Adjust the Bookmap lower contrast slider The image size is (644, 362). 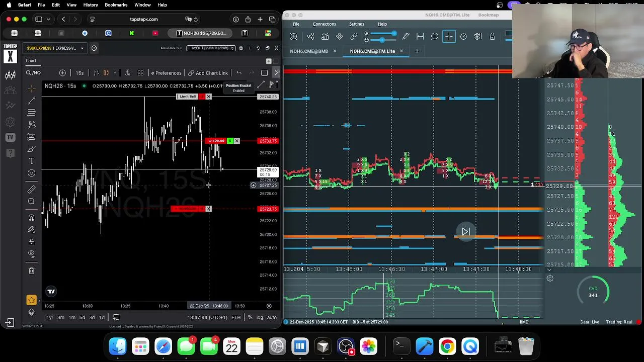(x=382, y=40)
